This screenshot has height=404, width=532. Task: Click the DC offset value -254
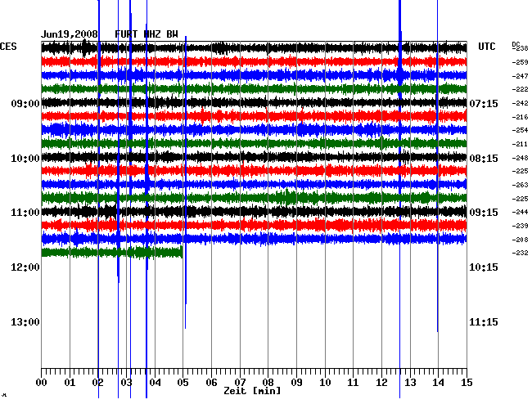[x=520, y=130]
